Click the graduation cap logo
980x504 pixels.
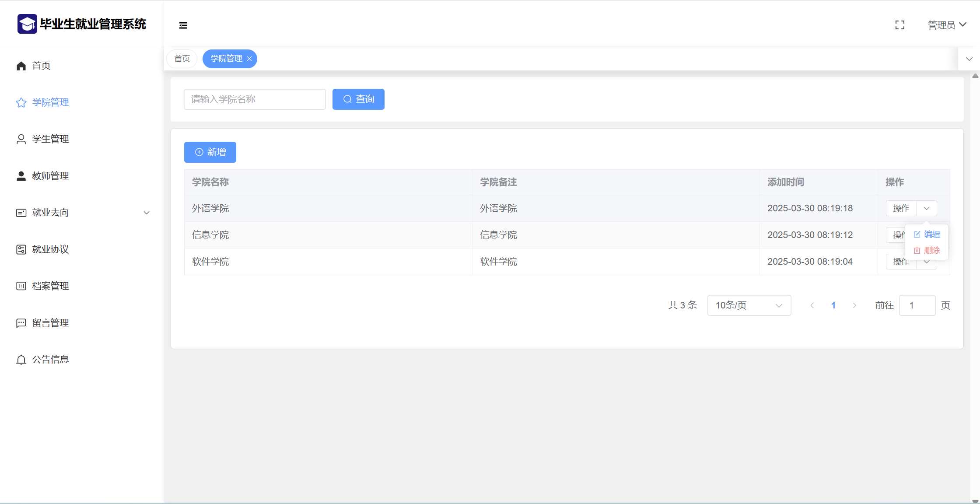pos(27,24)
